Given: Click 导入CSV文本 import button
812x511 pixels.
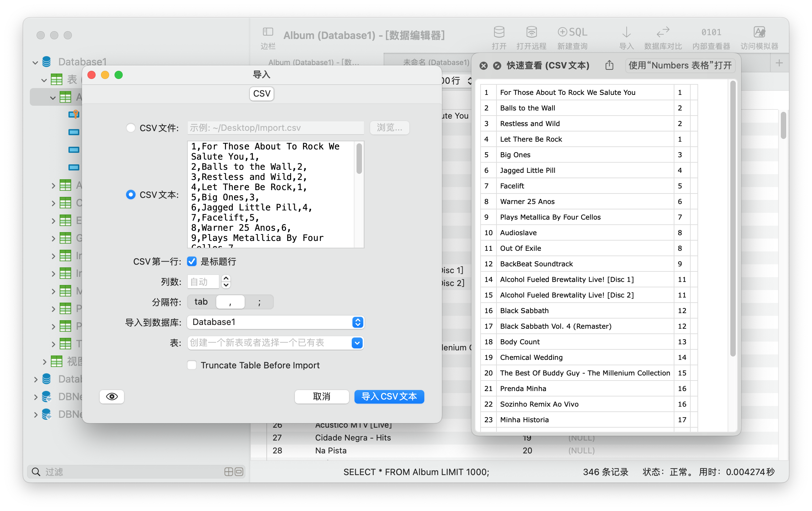Looking at the screenshot, I should [389, 396].
